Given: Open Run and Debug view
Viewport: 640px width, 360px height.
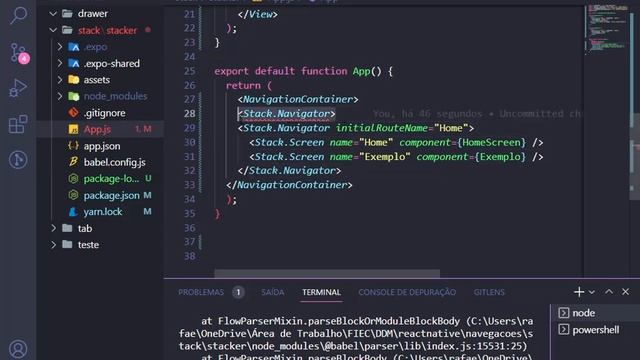Looking at the screenshot, I should point(18,88).
